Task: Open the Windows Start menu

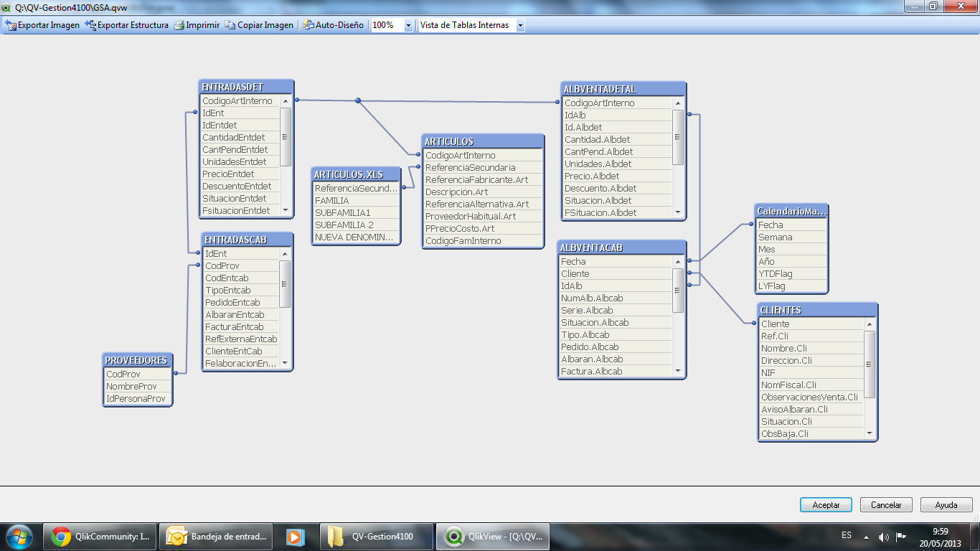Action: 19,536
